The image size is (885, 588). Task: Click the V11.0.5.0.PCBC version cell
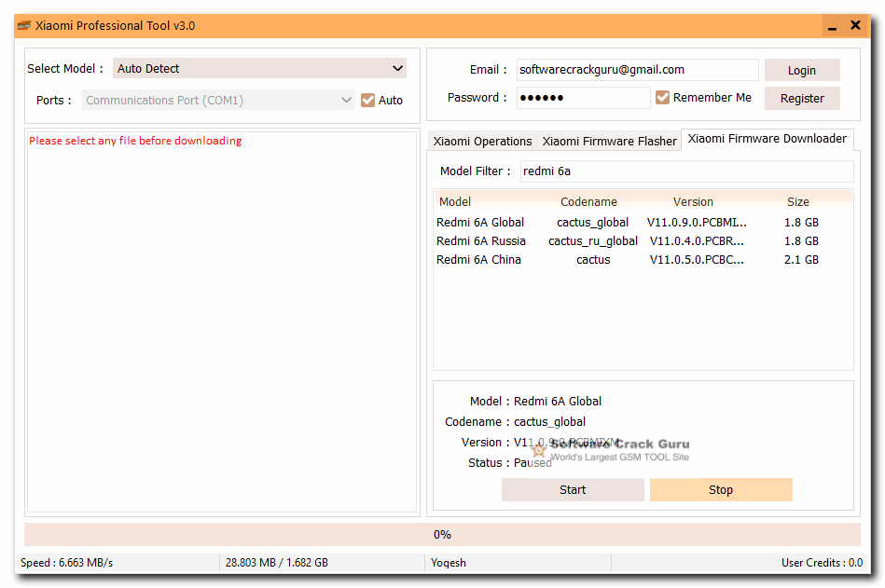(697, 260)
